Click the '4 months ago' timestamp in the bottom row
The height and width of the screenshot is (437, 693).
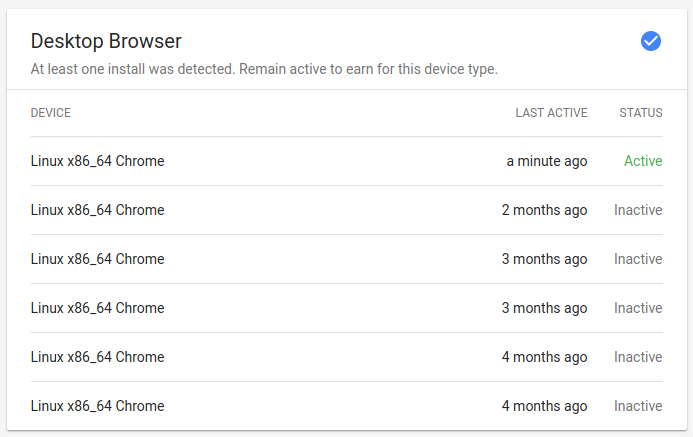pos(544,406)
